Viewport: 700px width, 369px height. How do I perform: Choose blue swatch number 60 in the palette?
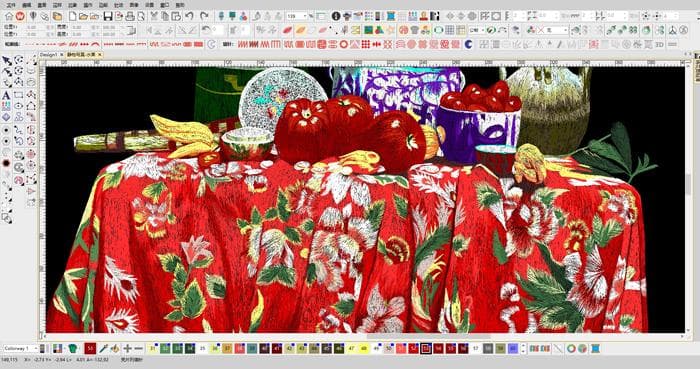coord(512,348)
